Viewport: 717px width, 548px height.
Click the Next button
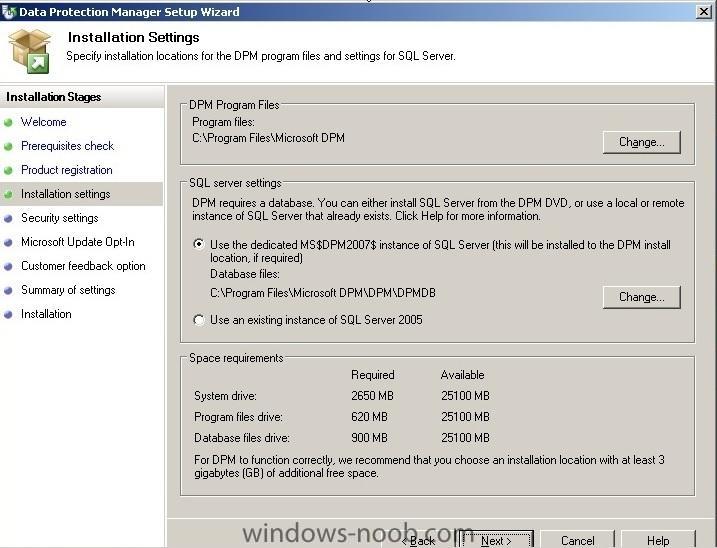497,540
